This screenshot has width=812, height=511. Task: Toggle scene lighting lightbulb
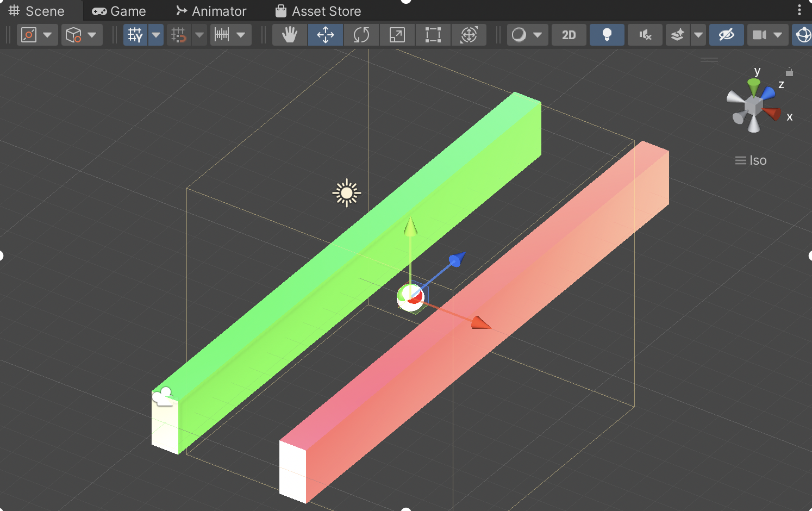click(x=607, y=35)
